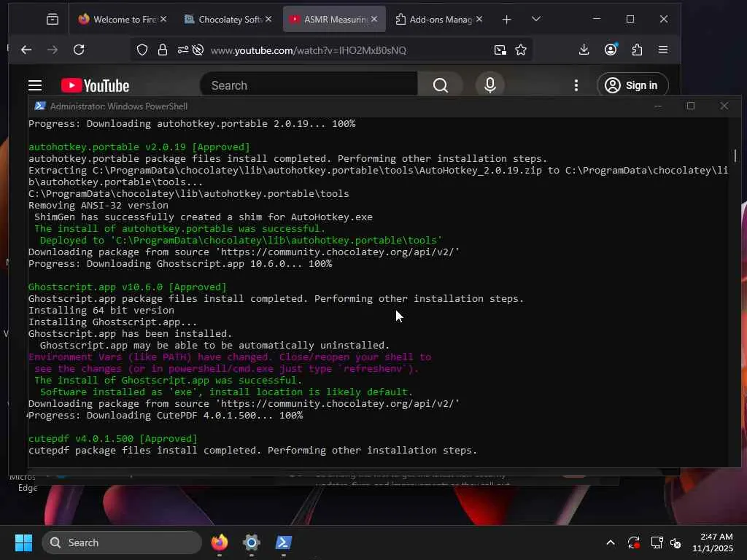Open Settings gear app from taskbar
This screenshot has height=560, width=747.
(251, 542)
